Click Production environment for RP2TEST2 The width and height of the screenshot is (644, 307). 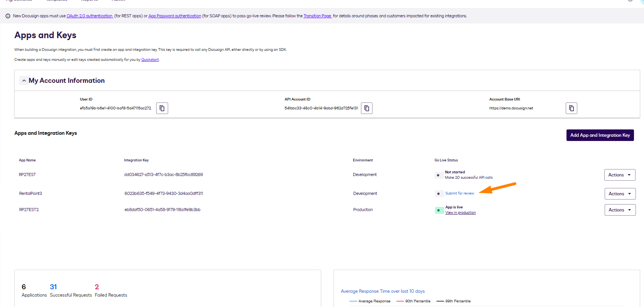363,210
